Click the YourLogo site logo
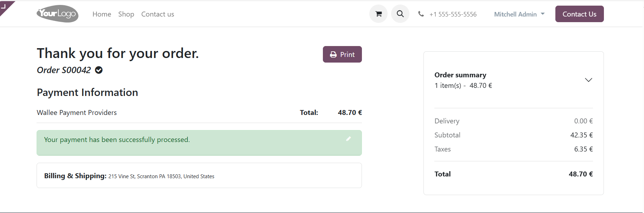This screenshot has width=644, height=213. (x=57, y=14)
